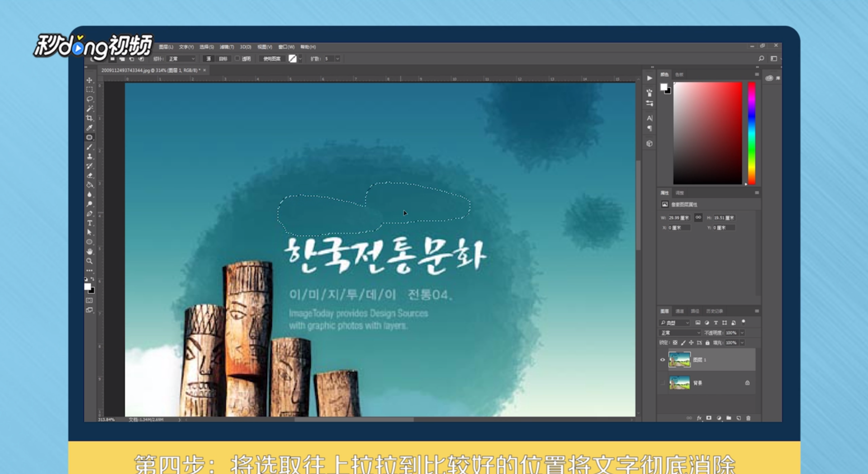Click the fx layer style icon

[699, 418]
